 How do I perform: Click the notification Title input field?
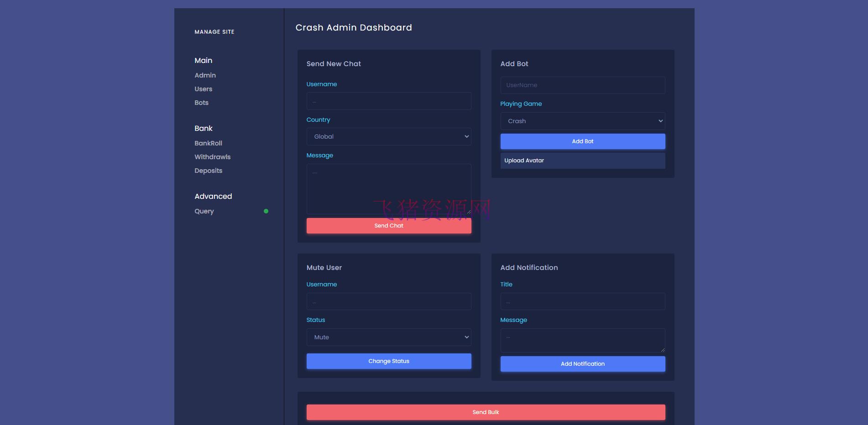[x=582, y=301]
